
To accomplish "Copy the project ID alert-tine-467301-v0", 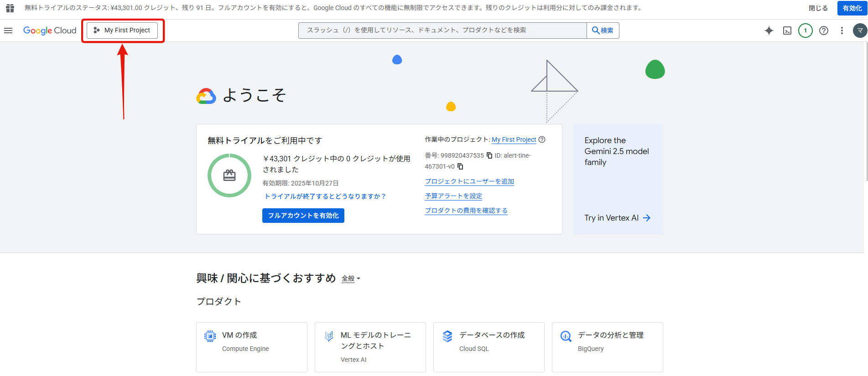I will point(460,166).
